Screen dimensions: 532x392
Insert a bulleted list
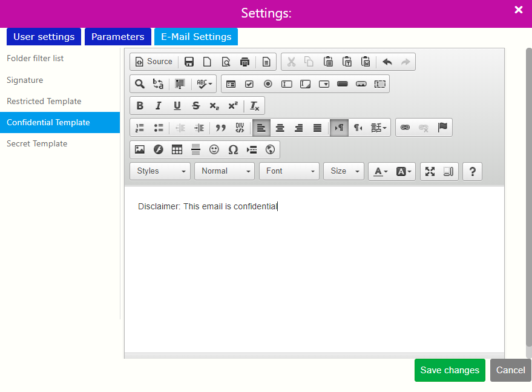tap(158, 128)
